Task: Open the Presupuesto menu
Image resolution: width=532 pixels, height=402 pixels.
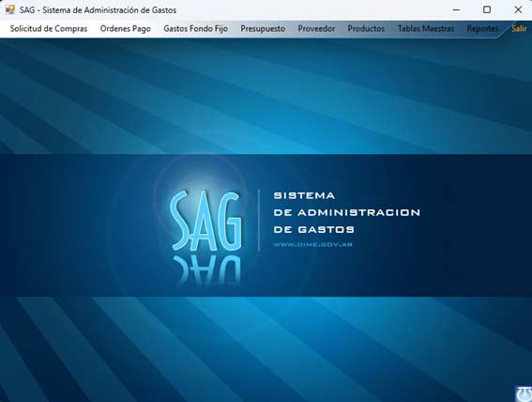Action: [263, 29]
